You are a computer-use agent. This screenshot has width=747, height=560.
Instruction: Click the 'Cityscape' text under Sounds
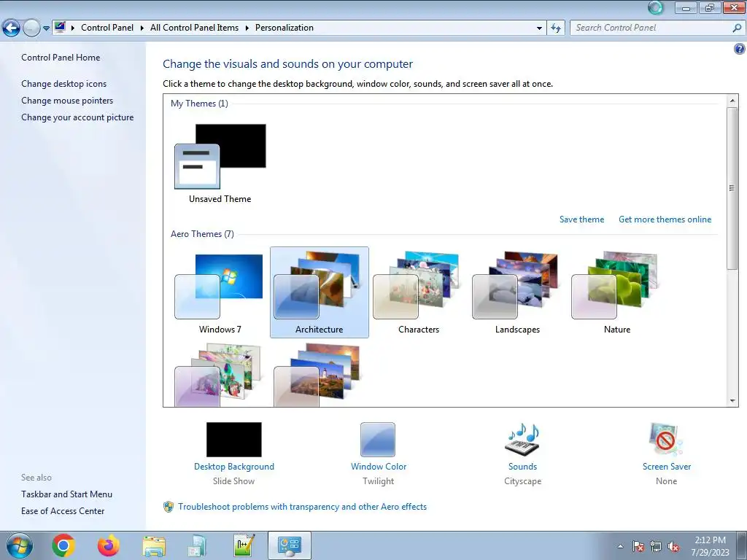522,481
